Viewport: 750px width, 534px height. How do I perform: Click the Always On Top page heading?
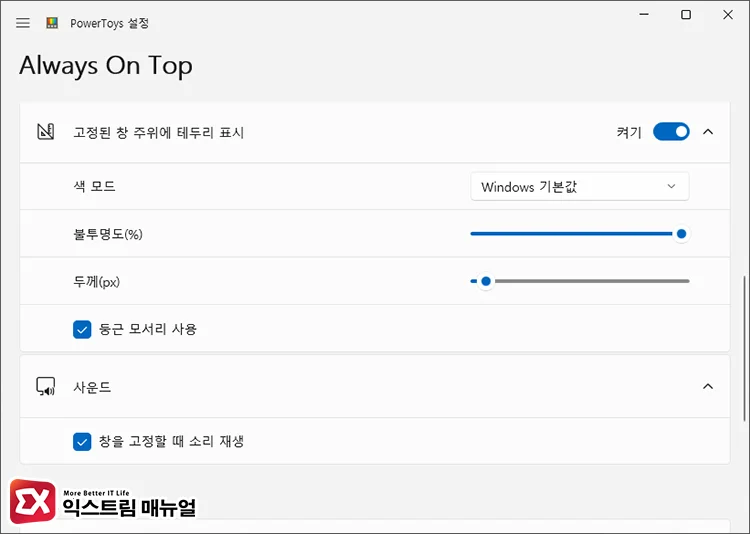[106, 66]
